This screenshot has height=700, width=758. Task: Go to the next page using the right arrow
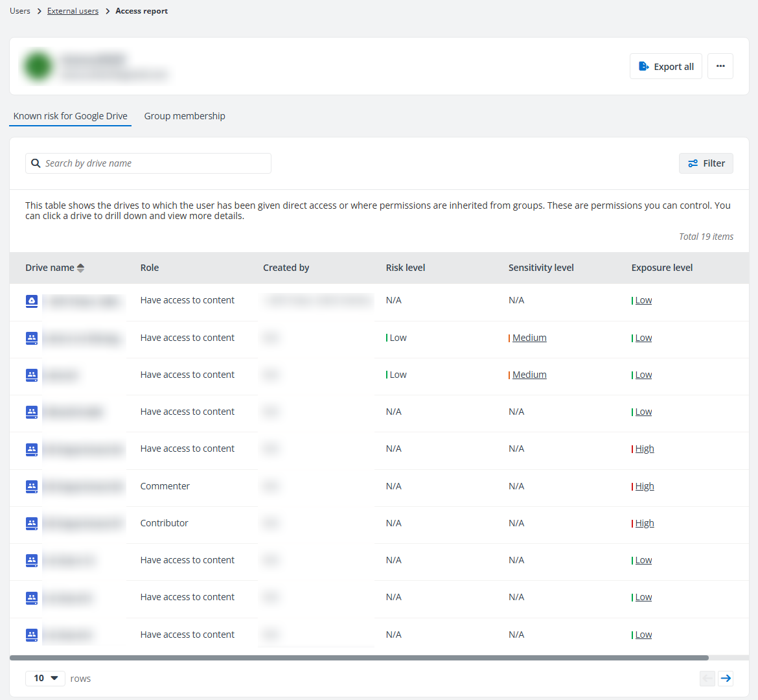tap(726, 678)
